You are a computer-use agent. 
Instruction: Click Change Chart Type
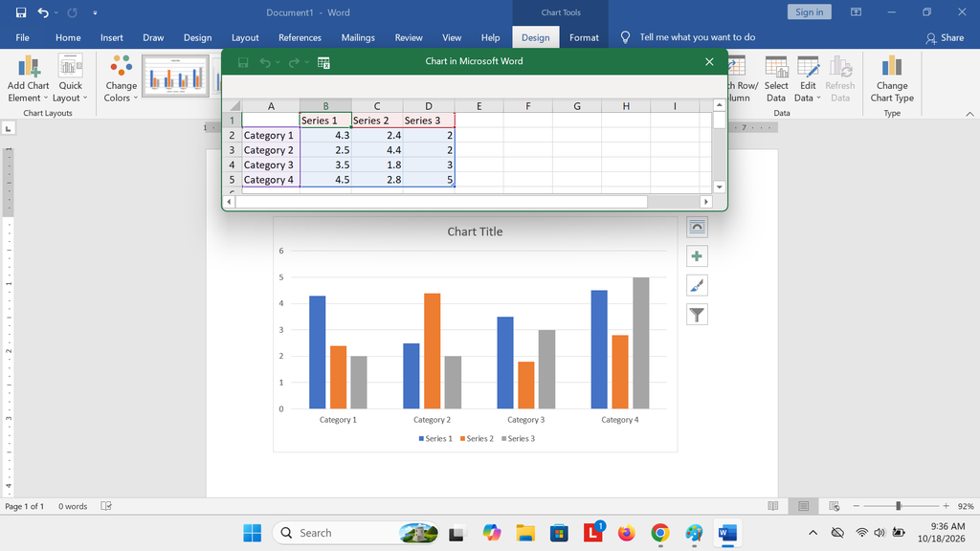click(x=892, y=78)
